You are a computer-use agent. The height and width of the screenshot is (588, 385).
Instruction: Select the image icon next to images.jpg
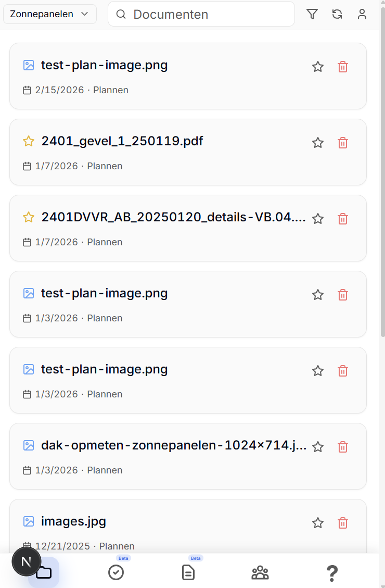29,521
